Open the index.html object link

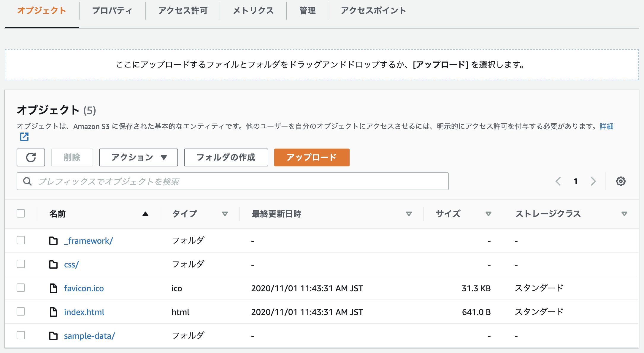[x=84, y=312]
